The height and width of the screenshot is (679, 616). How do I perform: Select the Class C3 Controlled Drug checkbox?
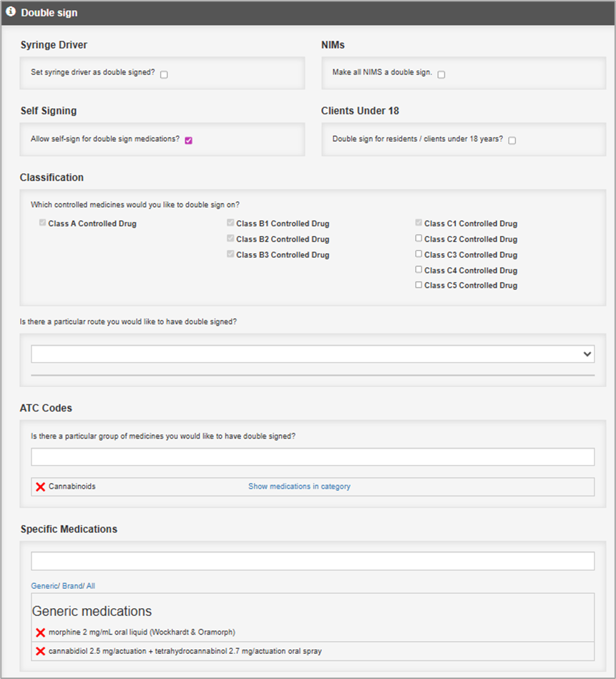(x=419, y=255)
